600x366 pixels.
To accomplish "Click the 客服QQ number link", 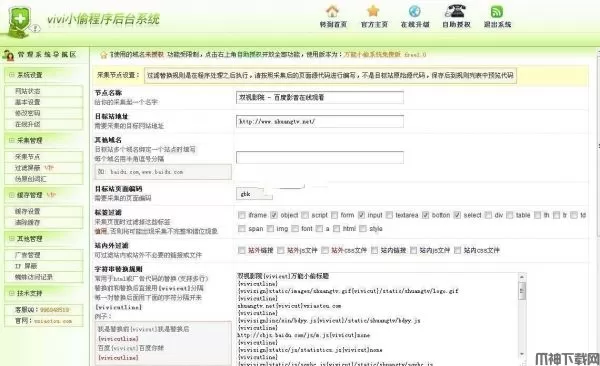I will (x=55, y=310).
